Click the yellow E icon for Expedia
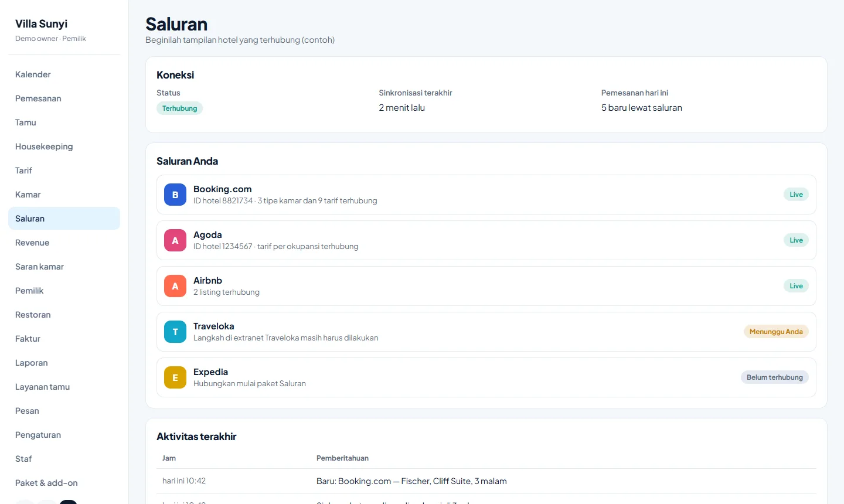The width and height of the screenshot is (844, 504). (x=175, y=377)
